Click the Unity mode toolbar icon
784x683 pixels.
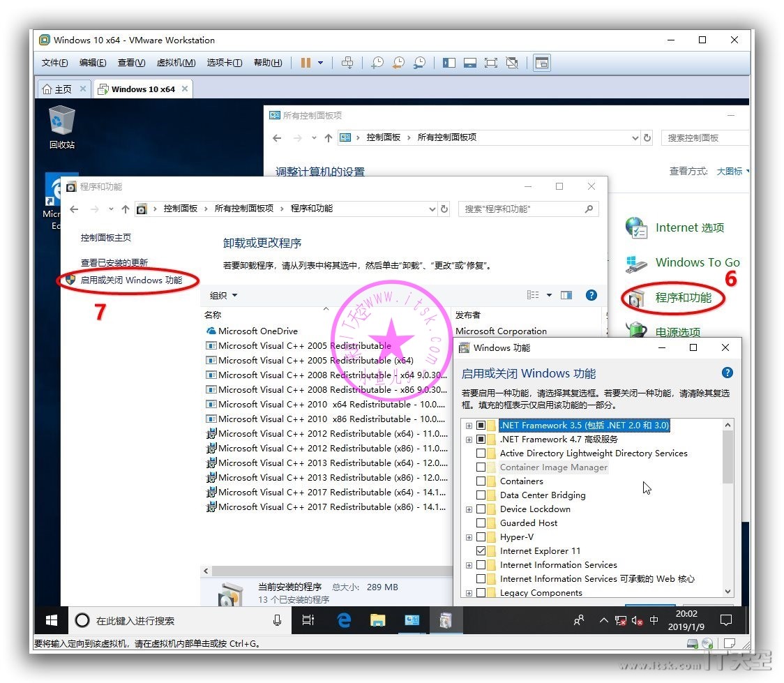tap(512, 63)
